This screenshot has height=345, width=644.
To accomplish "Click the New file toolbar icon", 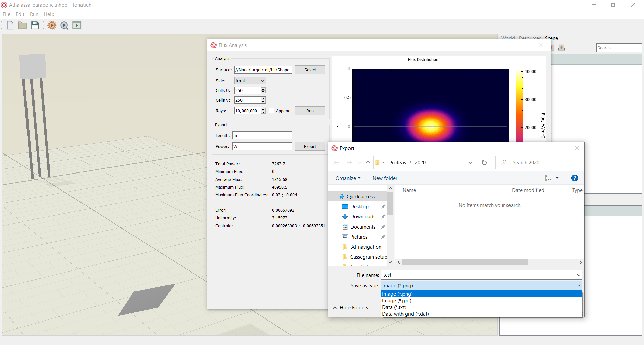I will 10,25.
